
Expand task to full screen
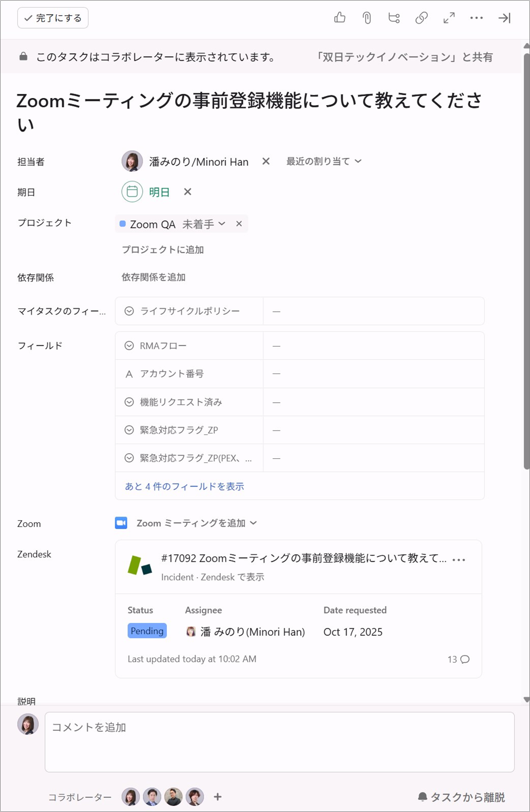click(449, 18)
